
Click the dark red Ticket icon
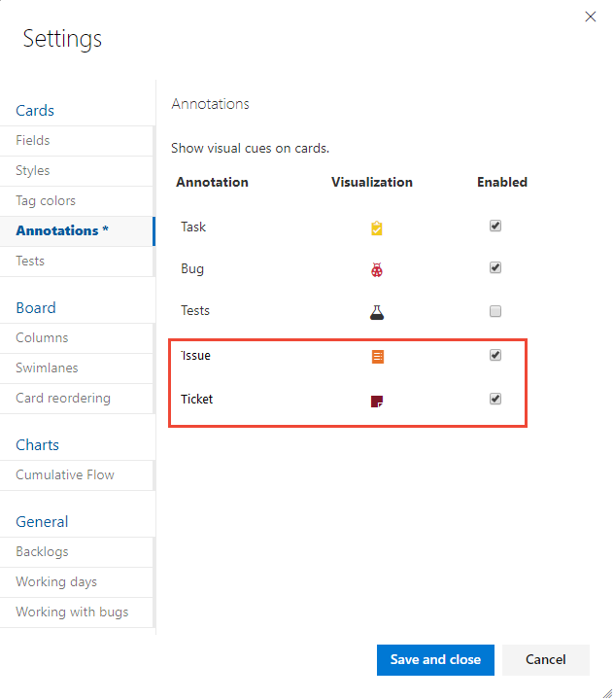(x=377, y=401)
